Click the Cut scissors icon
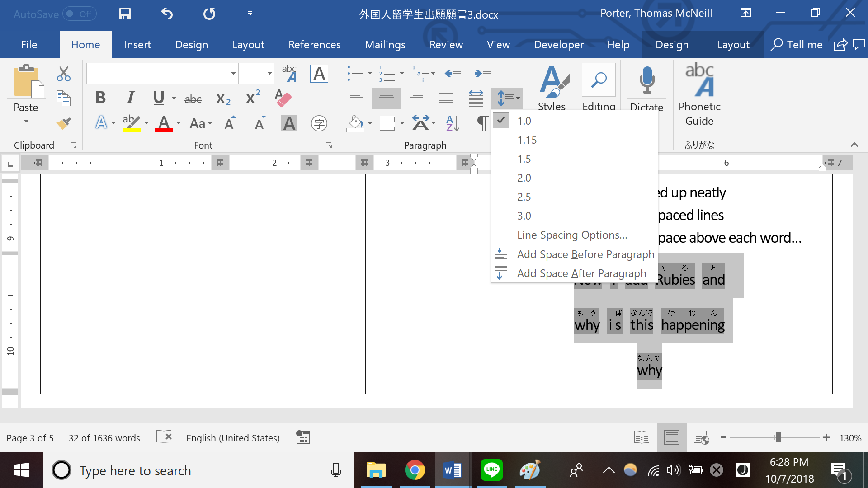 pyautogui.click(x=64, y=74)
